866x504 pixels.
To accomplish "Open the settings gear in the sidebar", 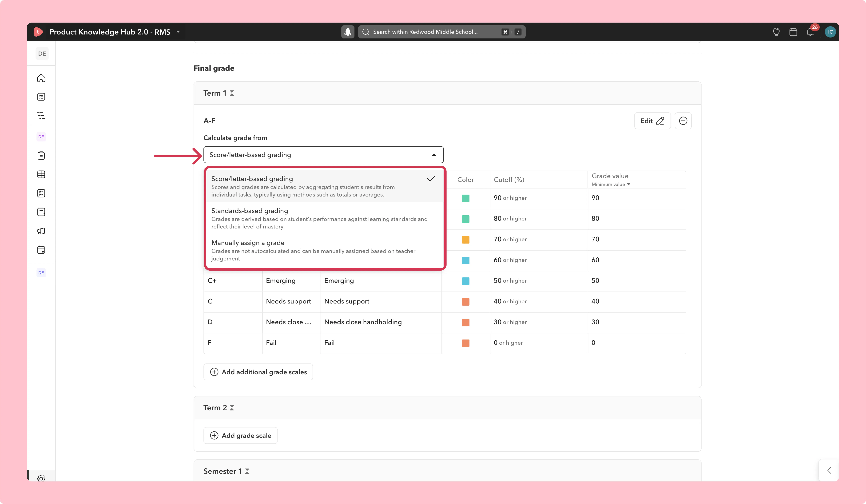I will [41, 478].
